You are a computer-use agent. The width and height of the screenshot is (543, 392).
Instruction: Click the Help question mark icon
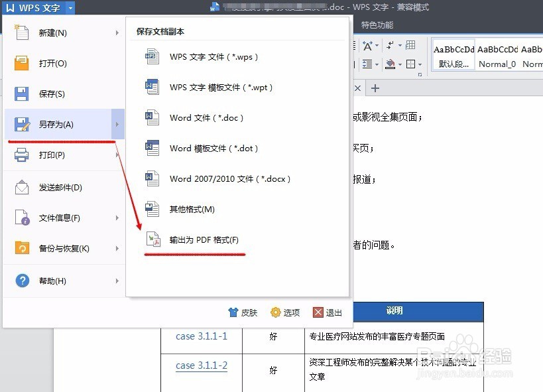coord(22,281)
